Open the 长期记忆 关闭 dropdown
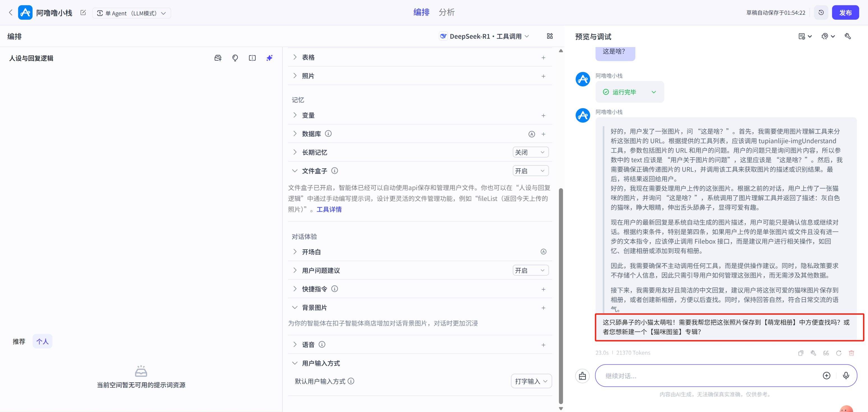The height and width of the screenshot is (412, 868). (530, 152)
